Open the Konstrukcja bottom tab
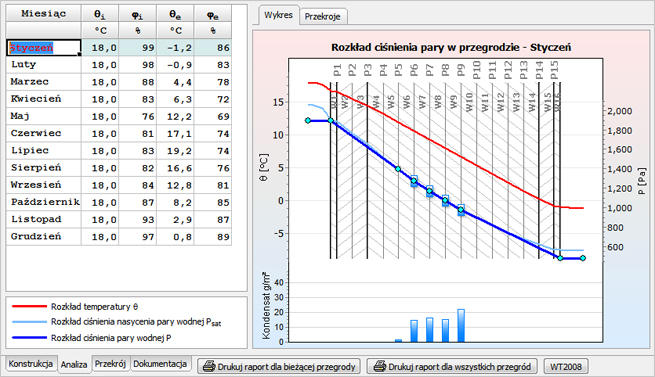The image size is (655, 377). point(30,364)
